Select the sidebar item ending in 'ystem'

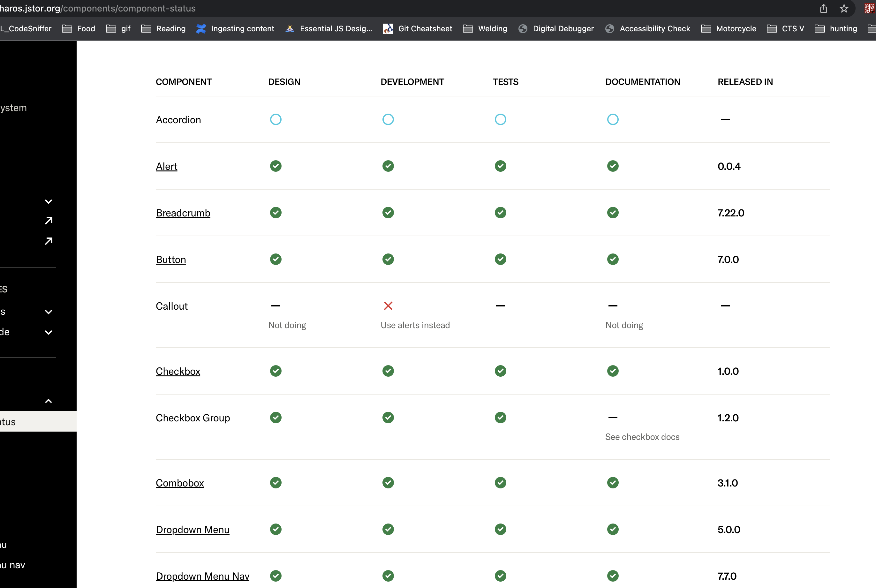tap(13, 108)
